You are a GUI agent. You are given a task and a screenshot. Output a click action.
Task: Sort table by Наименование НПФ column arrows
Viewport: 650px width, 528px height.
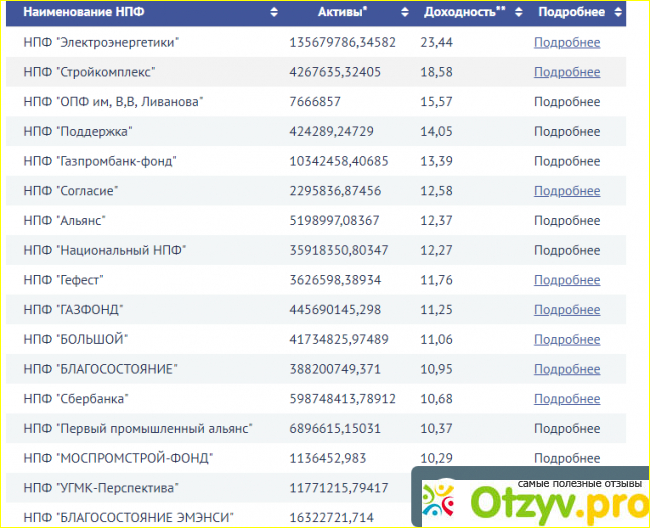274,13
